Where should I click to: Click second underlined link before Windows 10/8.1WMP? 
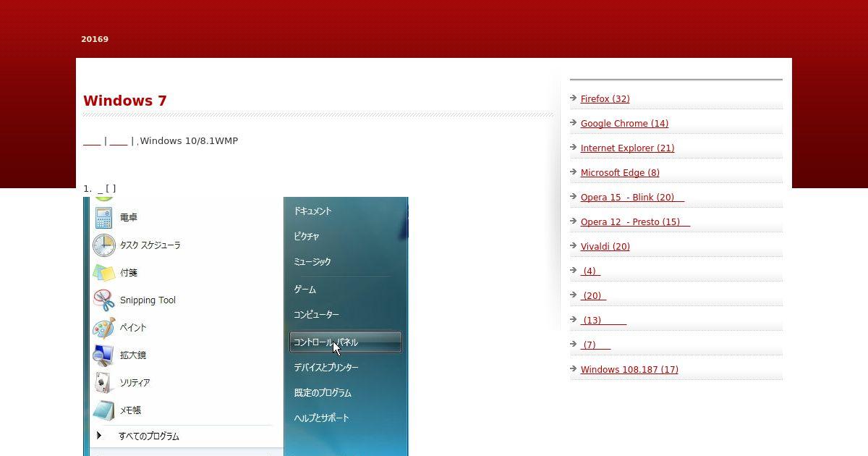tap(119, 141)
